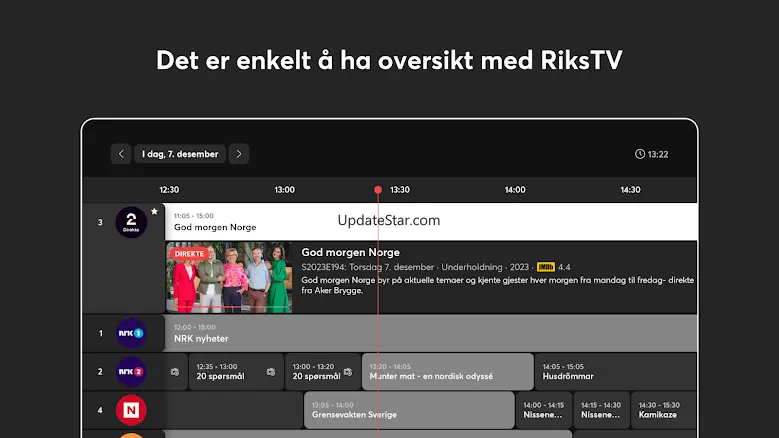The height and width of the screenshot is (438, 779).
Task: Select 20 spørsmål at 12:35 - 13:00
Action: (x=236, y=371)
